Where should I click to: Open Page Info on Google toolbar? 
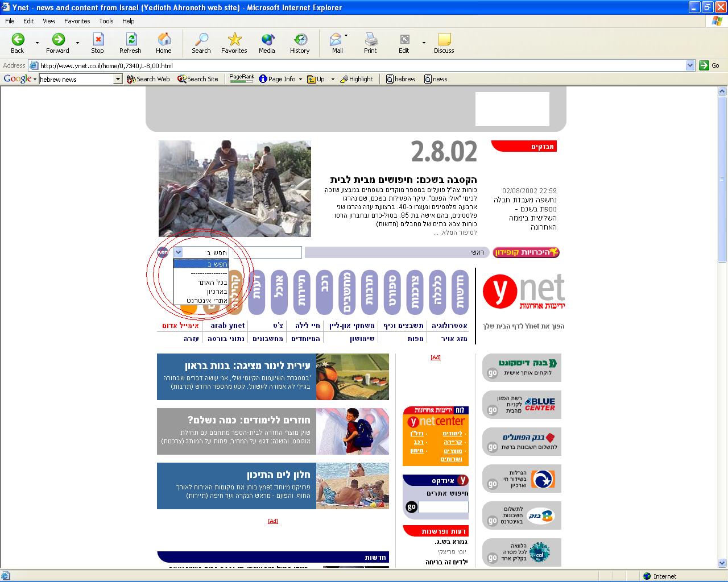pos(277,79)
